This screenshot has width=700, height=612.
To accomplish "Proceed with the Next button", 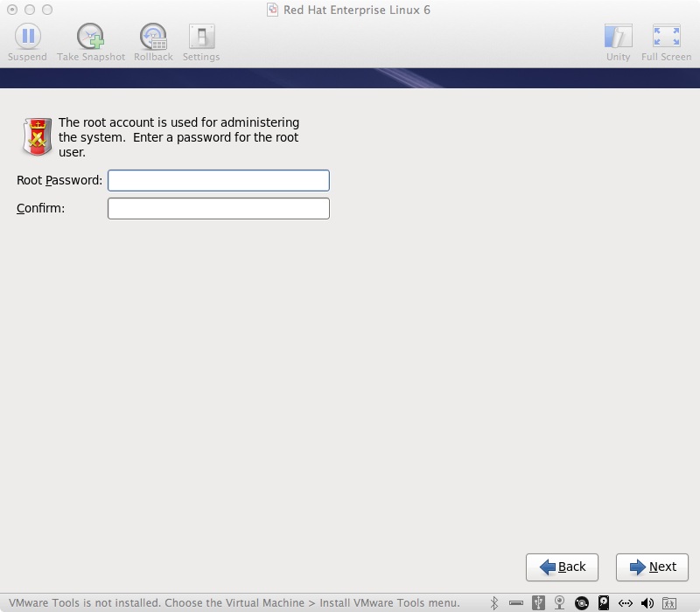I will coord(652,567).
